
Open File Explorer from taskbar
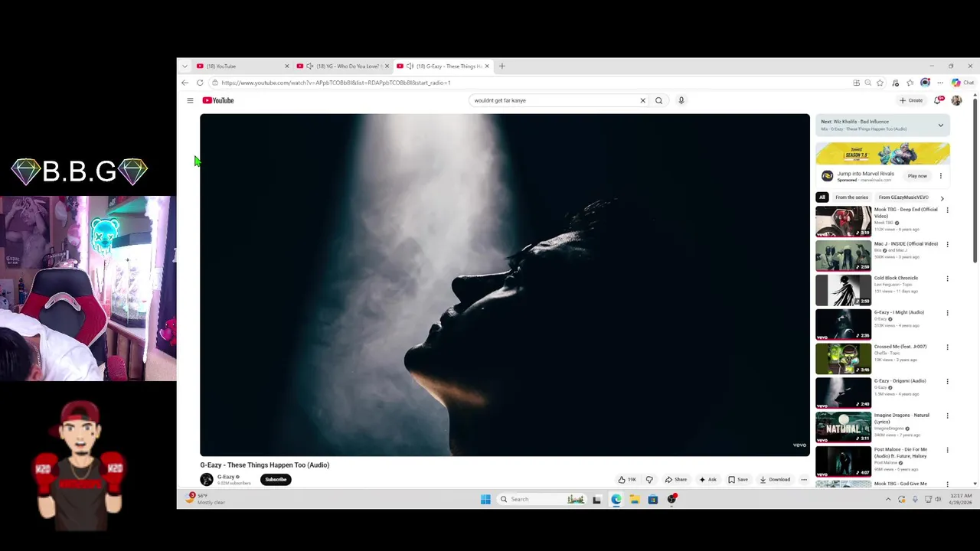[635, 499]
